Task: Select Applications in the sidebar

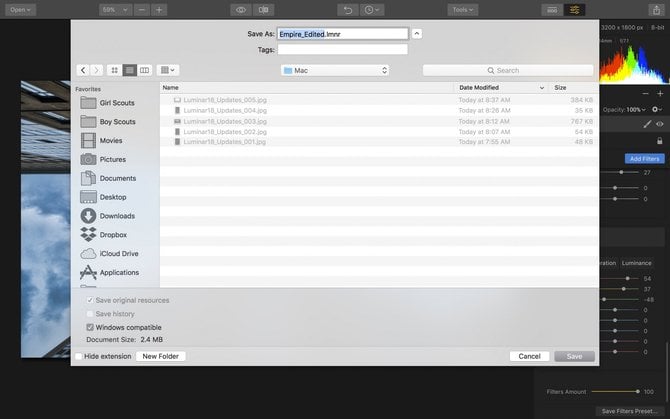Action: [x=110, y=272]
